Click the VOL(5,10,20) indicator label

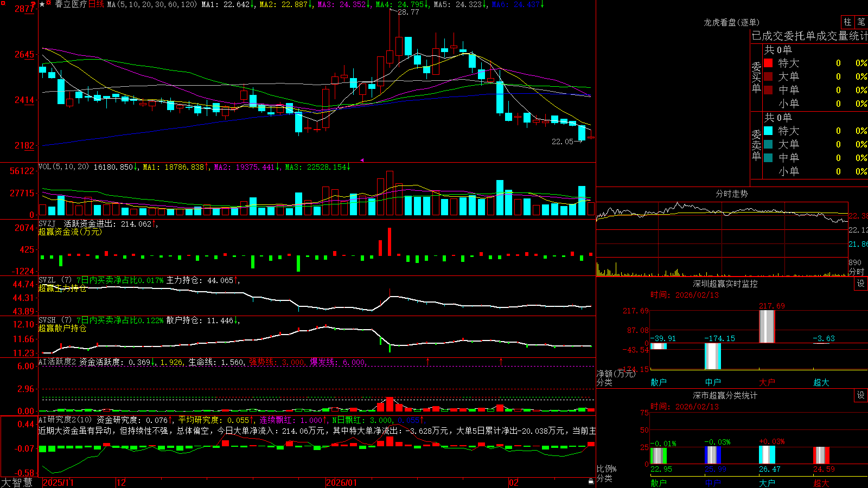point(63,167)
